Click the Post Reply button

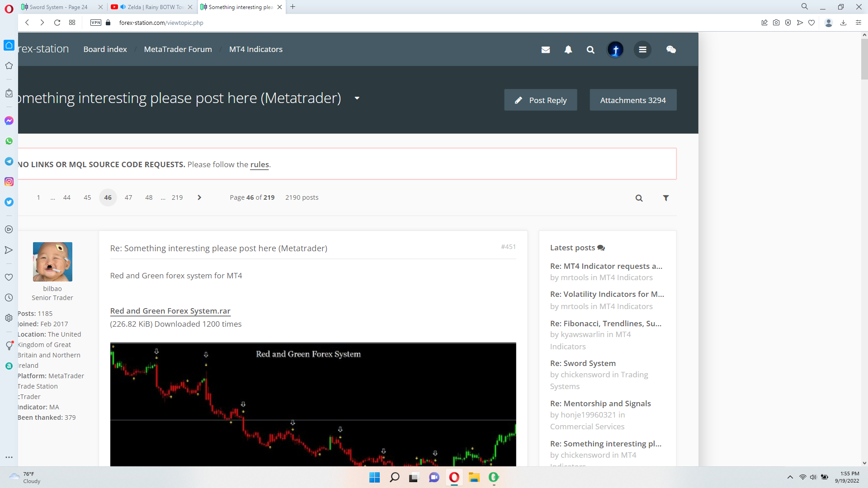(541, 100)
